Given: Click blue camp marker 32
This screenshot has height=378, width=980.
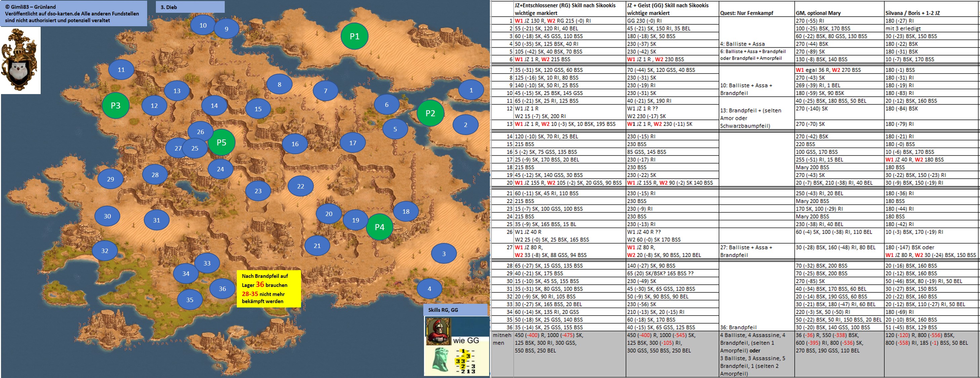Looking at the screenshot, I should point(104,250).
